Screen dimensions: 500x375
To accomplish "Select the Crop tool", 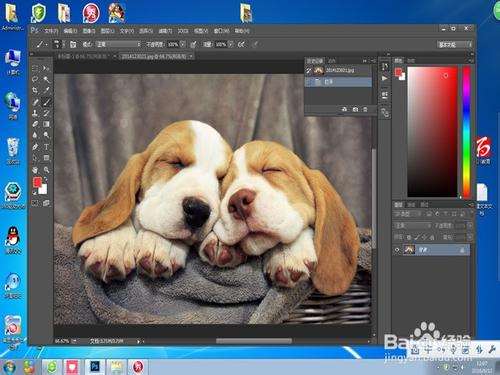I will tap(35, 90).
